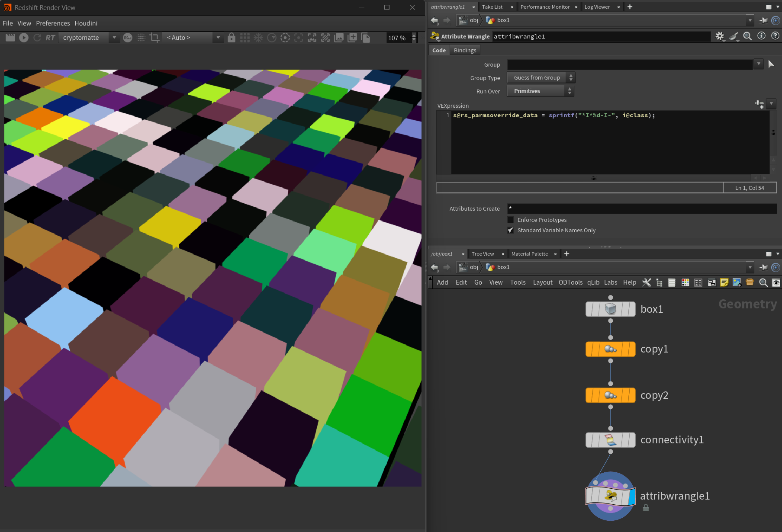Enable the Enforce Prototypes checkbox
The image size is (782, 532).
[x=511, y=220]
